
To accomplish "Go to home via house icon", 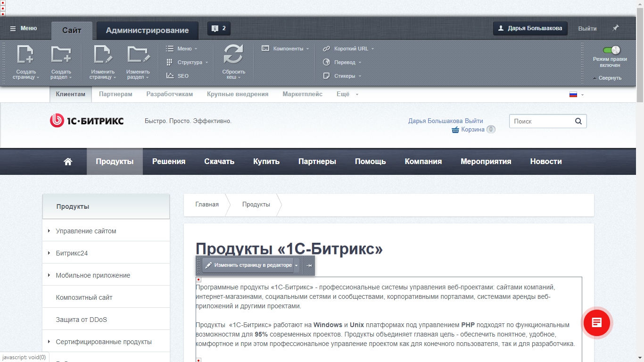I will coord(68,162).
